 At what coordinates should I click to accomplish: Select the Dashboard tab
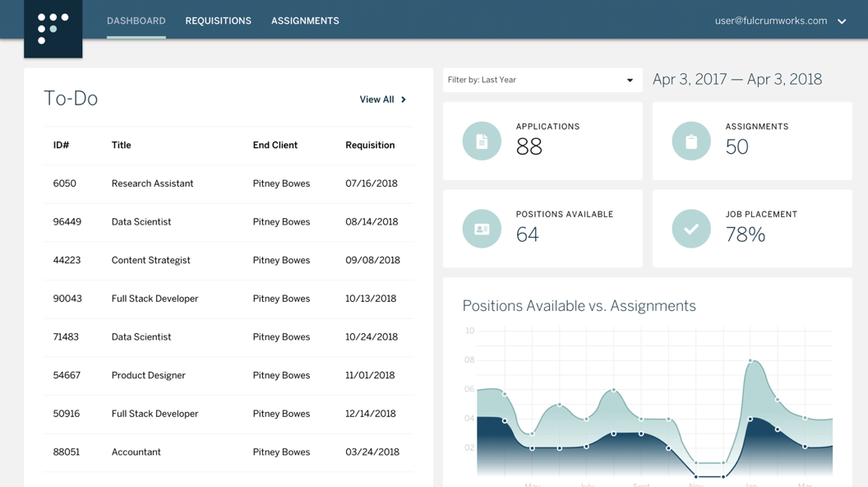pos(136,21)
